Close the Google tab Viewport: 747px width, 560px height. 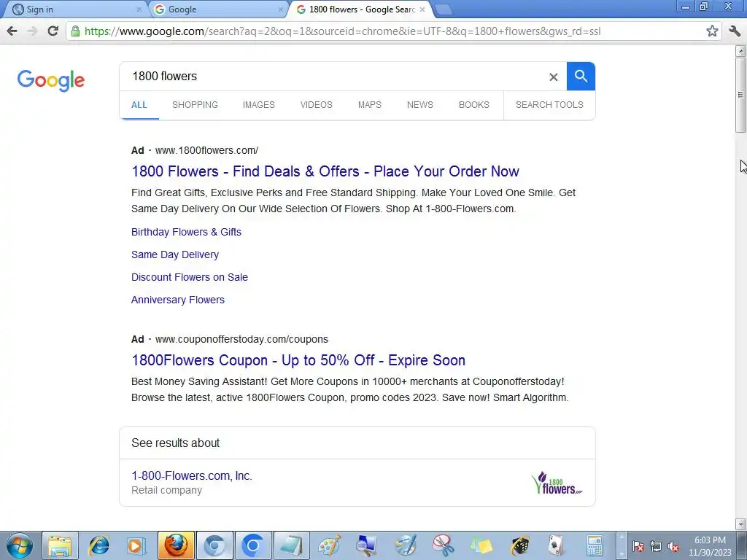[280, 9]
